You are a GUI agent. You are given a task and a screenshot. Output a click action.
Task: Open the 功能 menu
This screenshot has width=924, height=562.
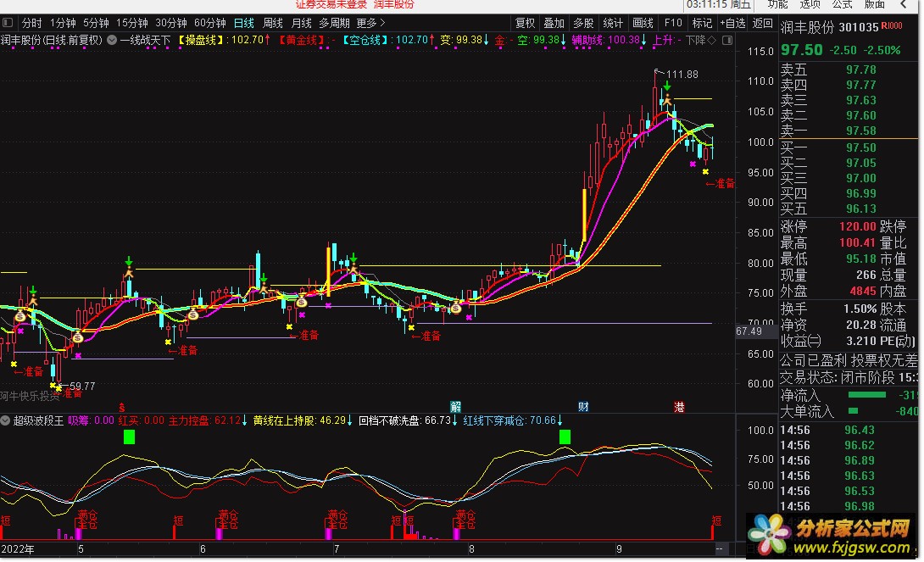click(777, 5)
